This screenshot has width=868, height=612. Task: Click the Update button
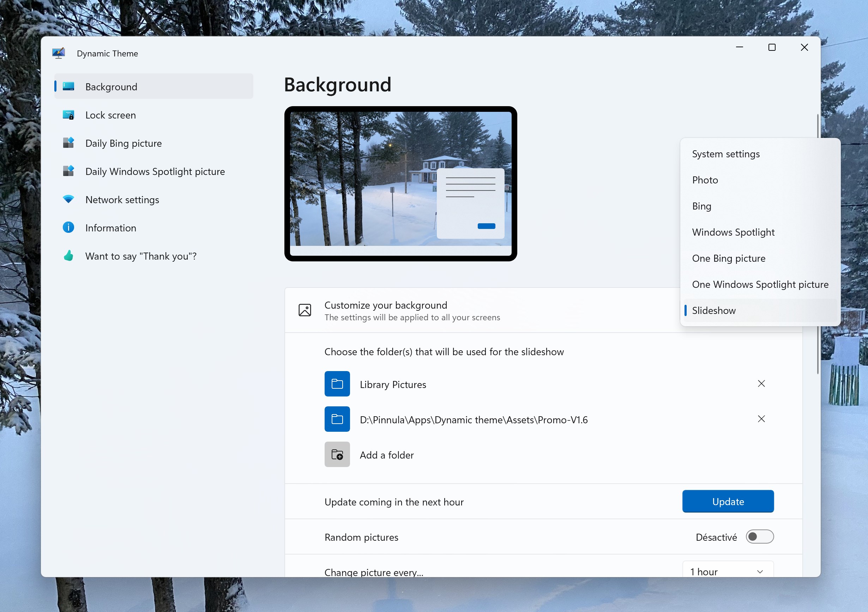click(x=728, y=501)
